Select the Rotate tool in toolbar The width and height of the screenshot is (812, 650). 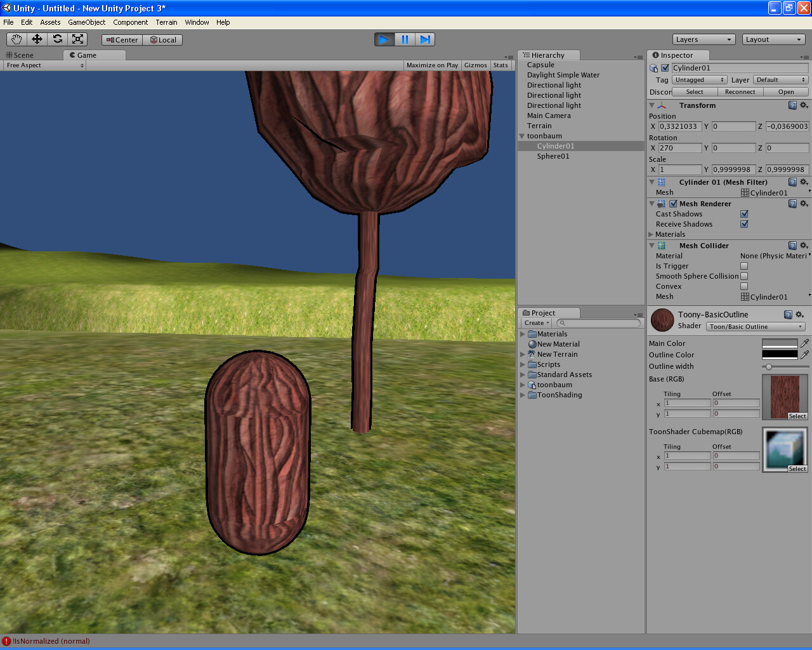click(58, 39)
